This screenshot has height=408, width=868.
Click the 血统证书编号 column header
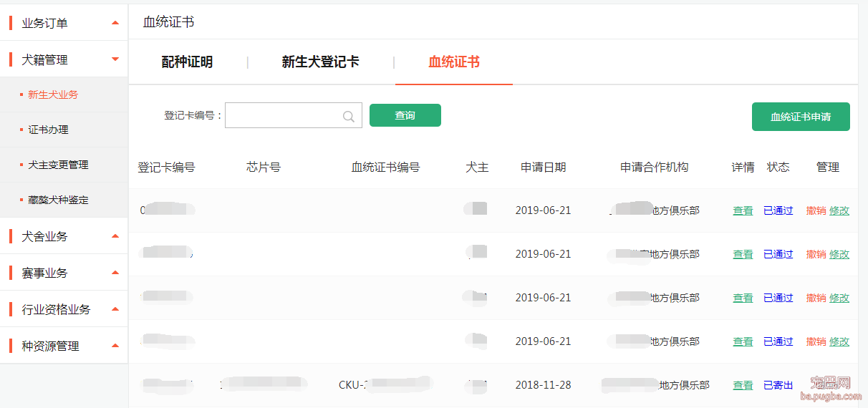coord(385,167)
